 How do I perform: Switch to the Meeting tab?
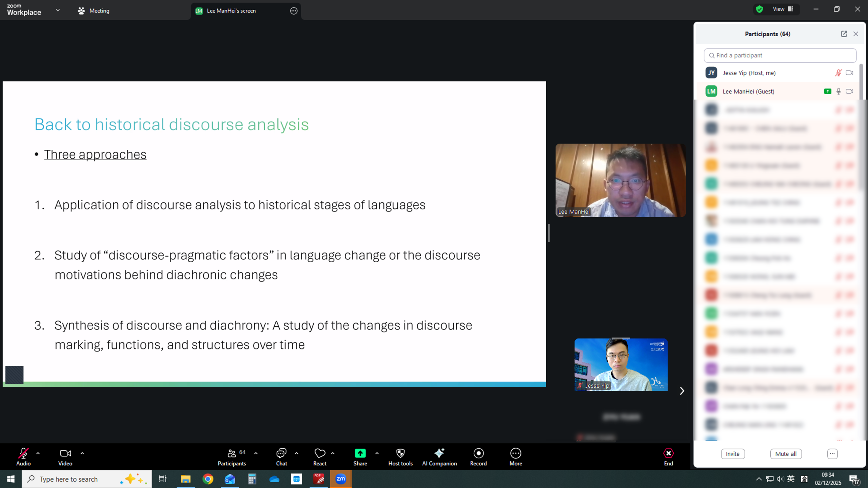[x=94, y=11]
